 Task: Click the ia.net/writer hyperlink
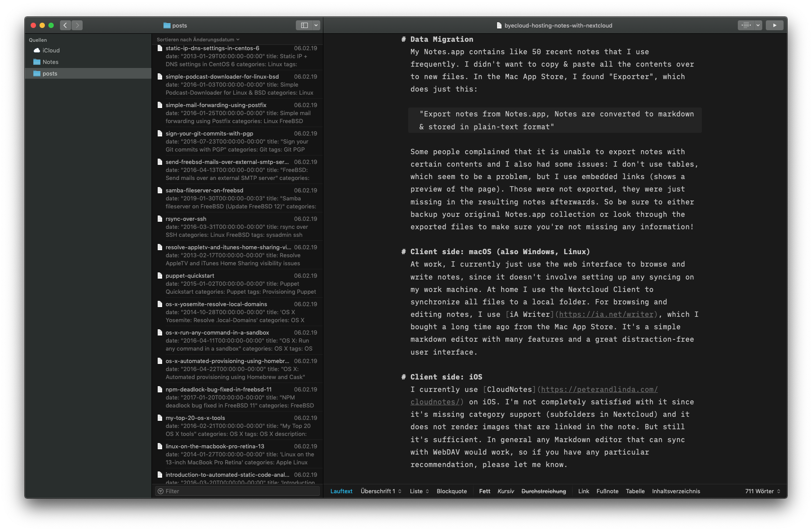(606, 315)
